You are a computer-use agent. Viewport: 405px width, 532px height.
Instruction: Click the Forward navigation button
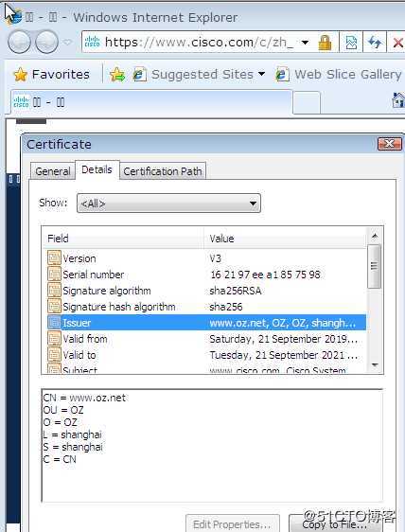(x=46, y=42)
